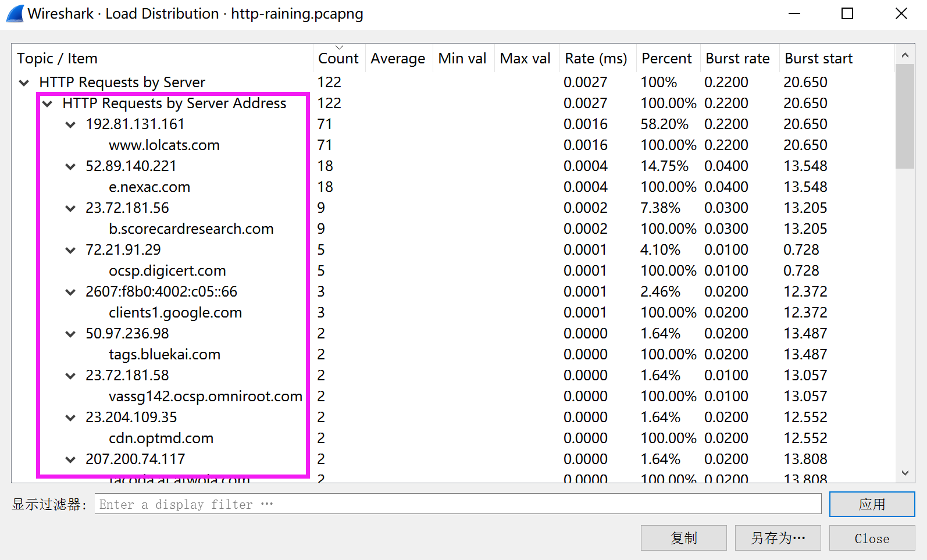This screenshot has height=560, width=927.
Task: Maximize the Load Distribution window
Action: 847,13
